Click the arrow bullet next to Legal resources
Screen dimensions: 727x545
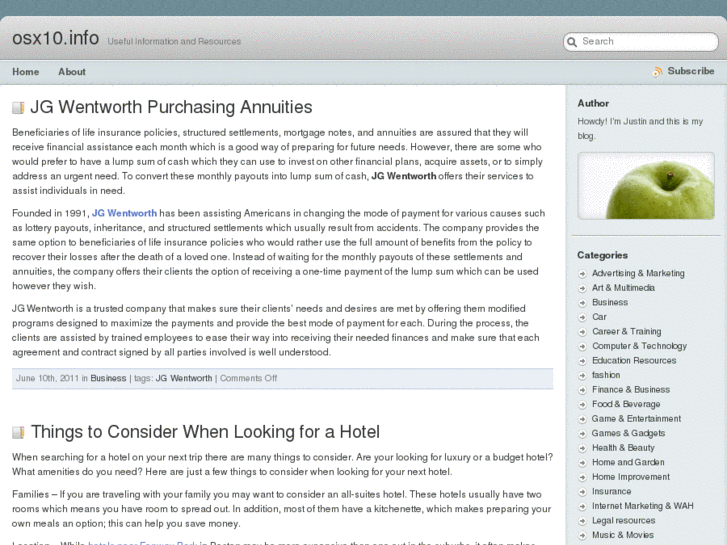point(582,521)
